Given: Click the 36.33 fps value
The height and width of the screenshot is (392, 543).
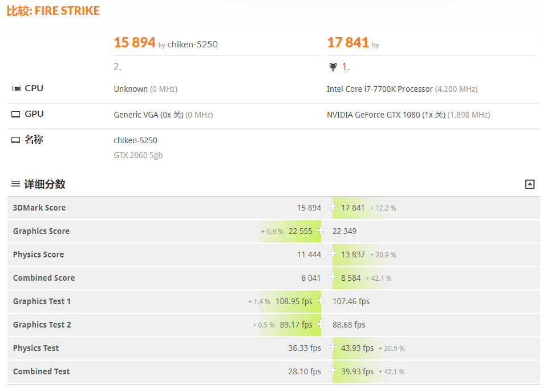Looking at the screenshot, I should [x=305, y=348].
